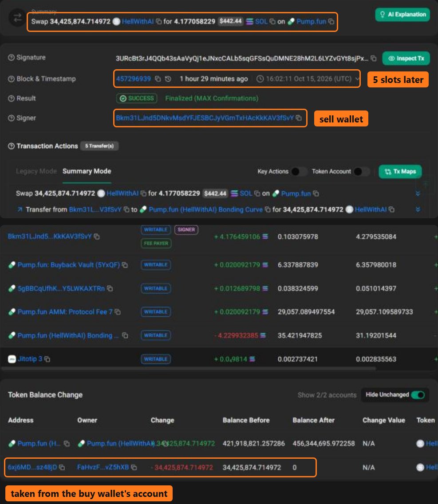Screen dimensions: 438x504
Task: Open the FaHvzF...vZ5hXB owner link
Action: click(103, 467)
